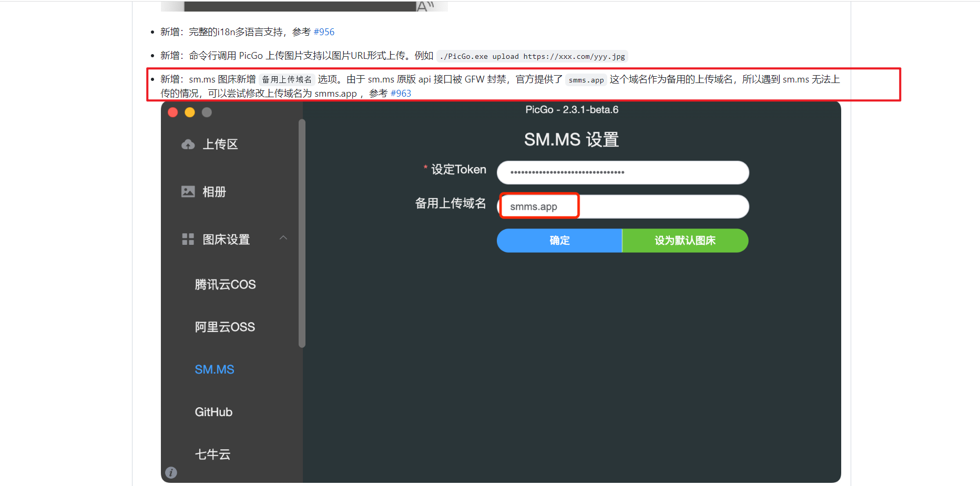Click the 备用上传域名 form label

tap(451, 204)
